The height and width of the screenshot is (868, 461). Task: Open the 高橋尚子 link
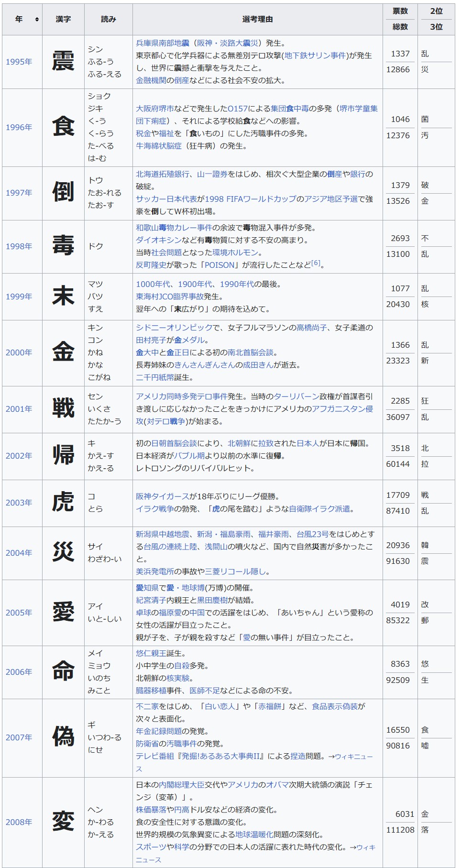tap(312, 328)
